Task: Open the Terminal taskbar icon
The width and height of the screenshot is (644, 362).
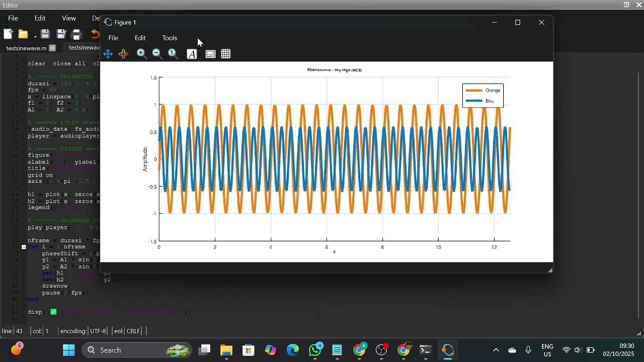Action: [x=426, y=350]
